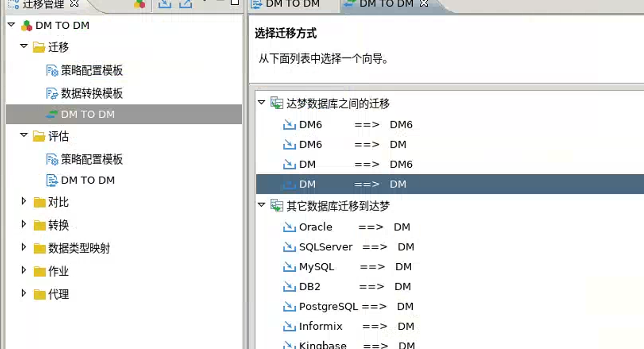Screen dimensions: 644x349
Task: Click the 其它数据库迁移到达梦 group icon
Action: 277,206
